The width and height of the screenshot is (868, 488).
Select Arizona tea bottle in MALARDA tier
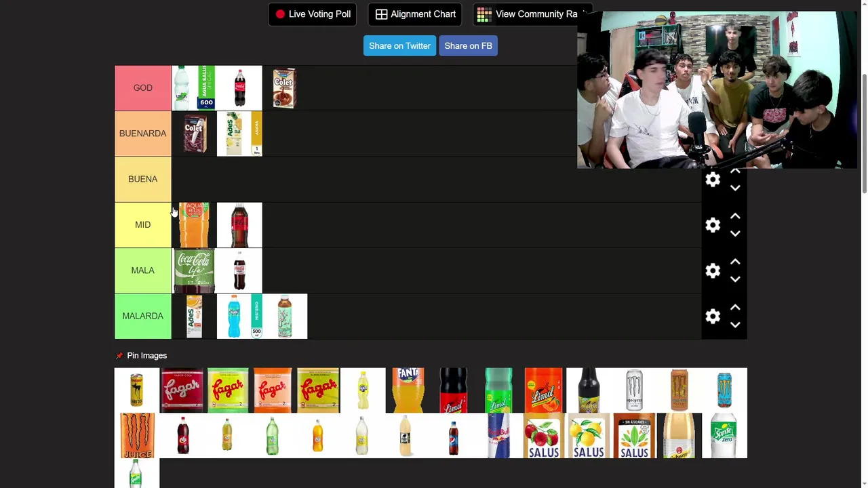pyautogui.click(x=285, y=316)
